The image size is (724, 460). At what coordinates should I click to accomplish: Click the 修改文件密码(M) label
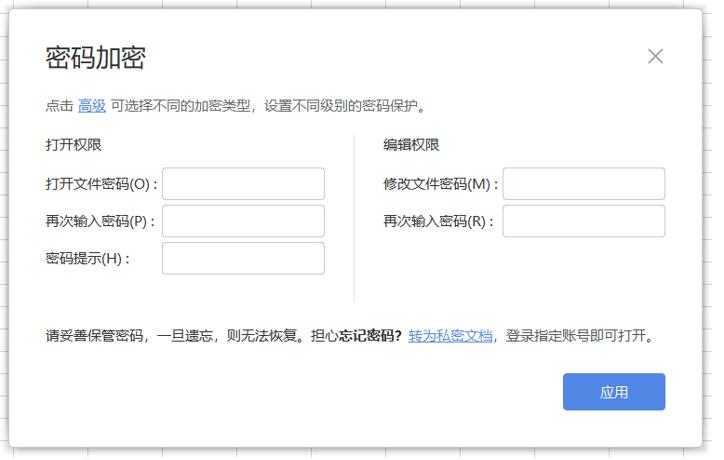coord(441,184)
